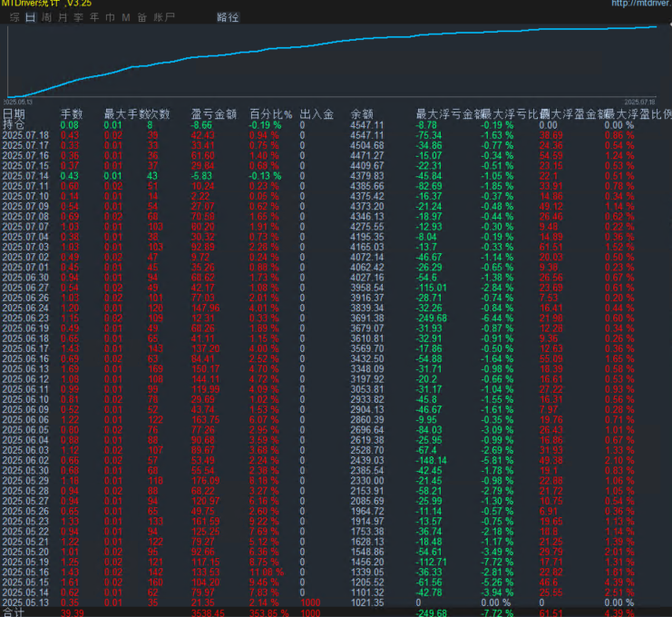Screen dimensions: 672x617
Task: Click profit amount 176.09
Action: (205, 481)
